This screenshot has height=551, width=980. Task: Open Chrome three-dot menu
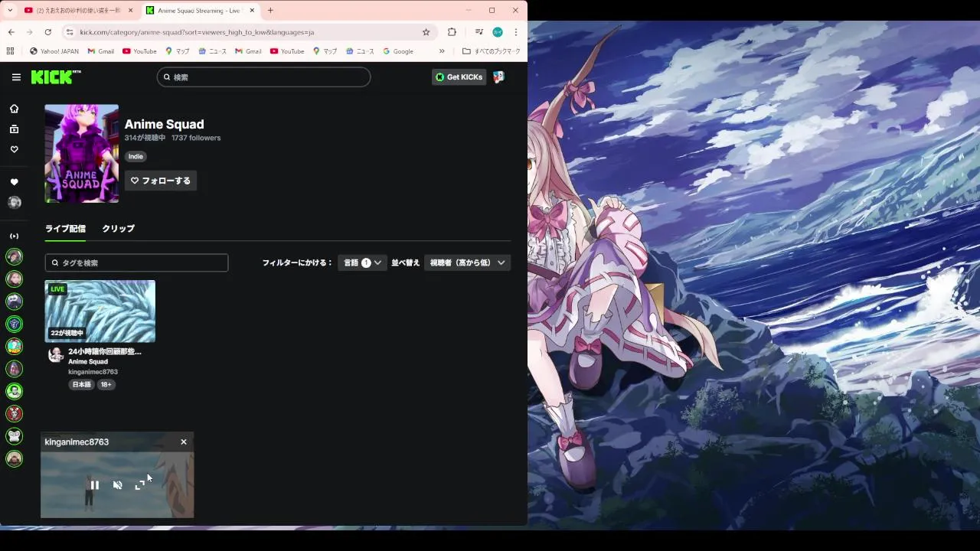[516, 32]
